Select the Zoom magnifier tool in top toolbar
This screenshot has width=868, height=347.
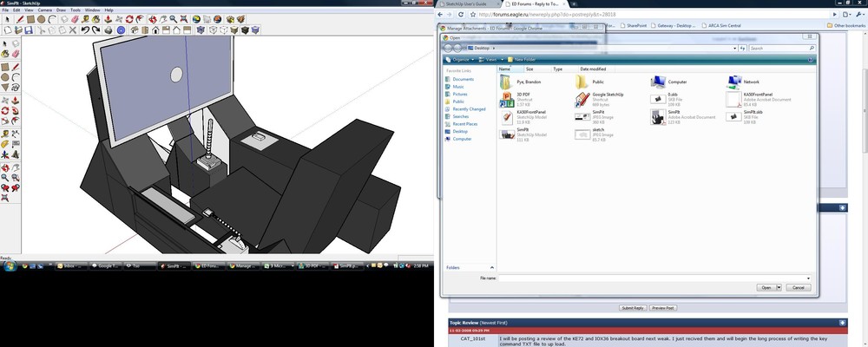(174, 19)
